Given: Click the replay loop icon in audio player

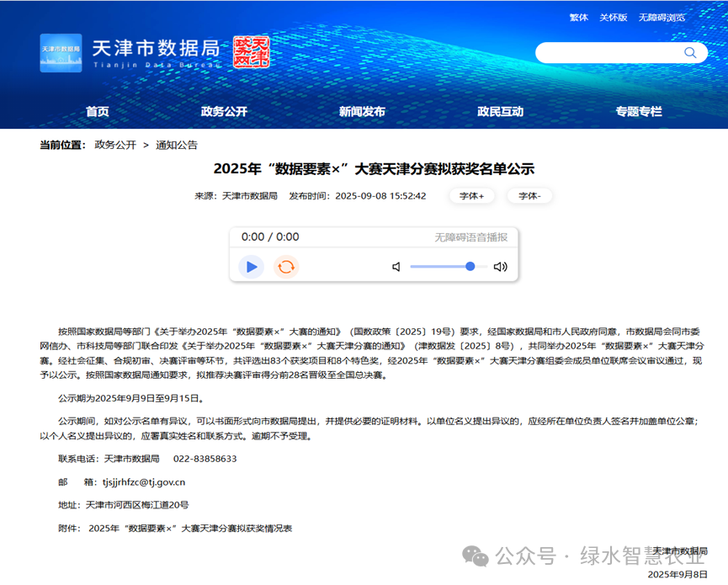Looking at the screenshot, I should [286, 266].
